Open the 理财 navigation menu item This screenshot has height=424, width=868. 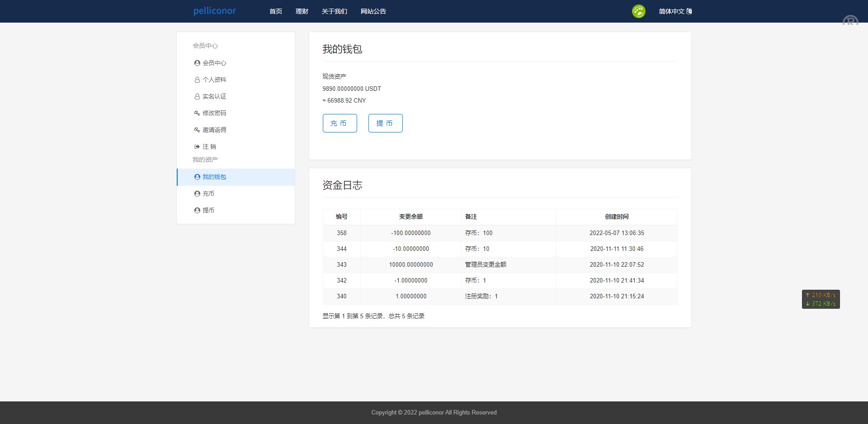[302, 11]
